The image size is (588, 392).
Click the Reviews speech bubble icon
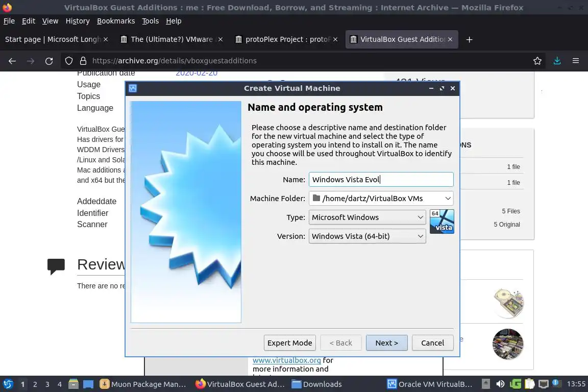click(x=56, y=266)
